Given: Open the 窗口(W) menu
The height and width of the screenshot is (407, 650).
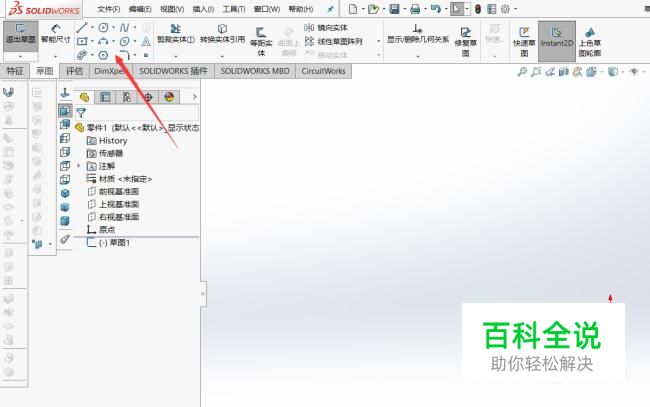Looking at the screenshot, I should click(x=267, y=9).
